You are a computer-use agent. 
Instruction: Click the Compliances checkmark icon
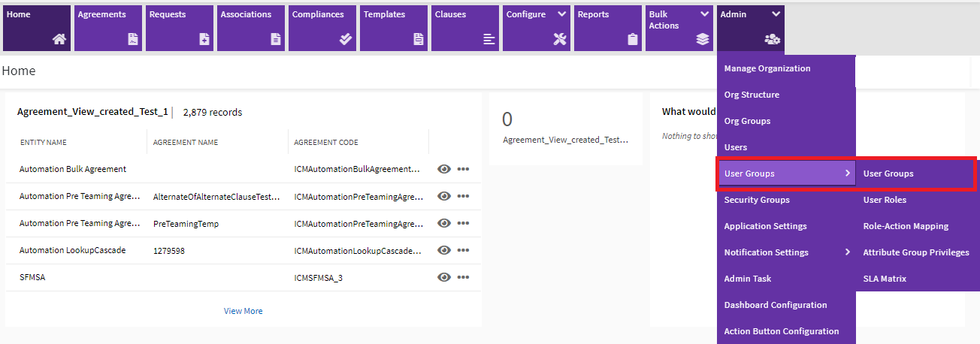point(346,40)
